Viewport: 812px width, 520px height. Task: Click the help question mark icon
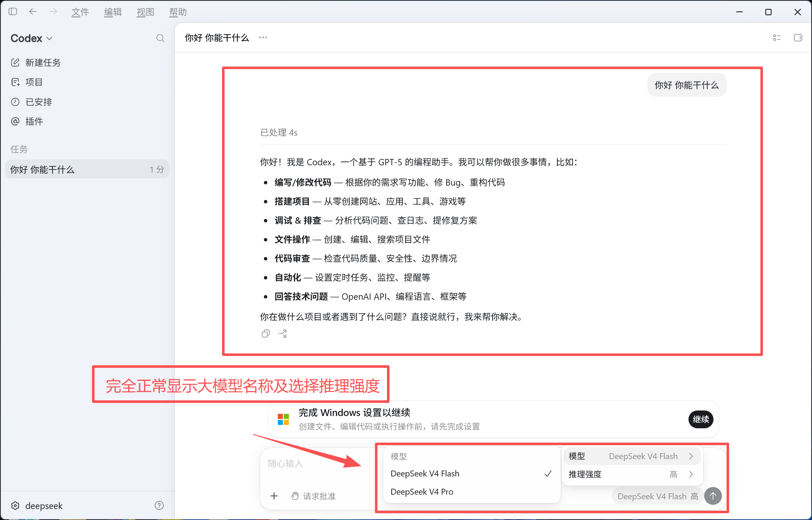(x=159, y=506)
